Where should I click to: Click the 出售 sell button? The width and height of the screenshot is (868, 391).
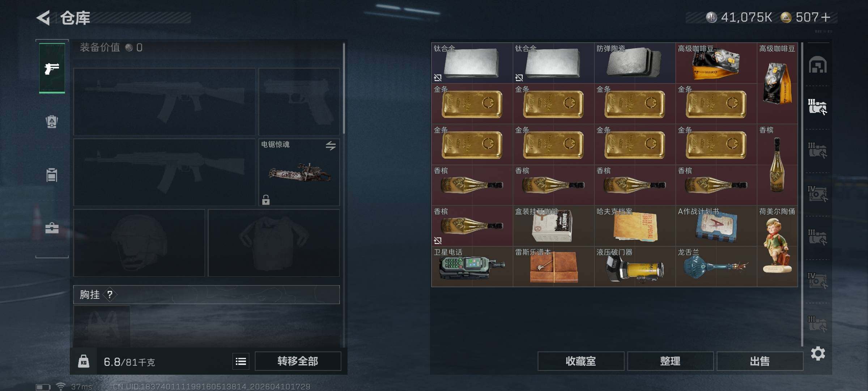[x=760, y=361]
